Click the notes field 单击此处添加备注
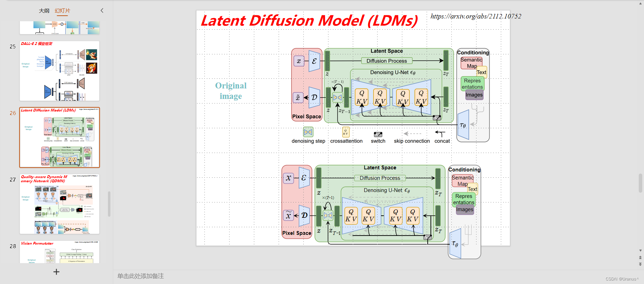The height and width of the screenshot is (284, 644). [x=140, y=276]
